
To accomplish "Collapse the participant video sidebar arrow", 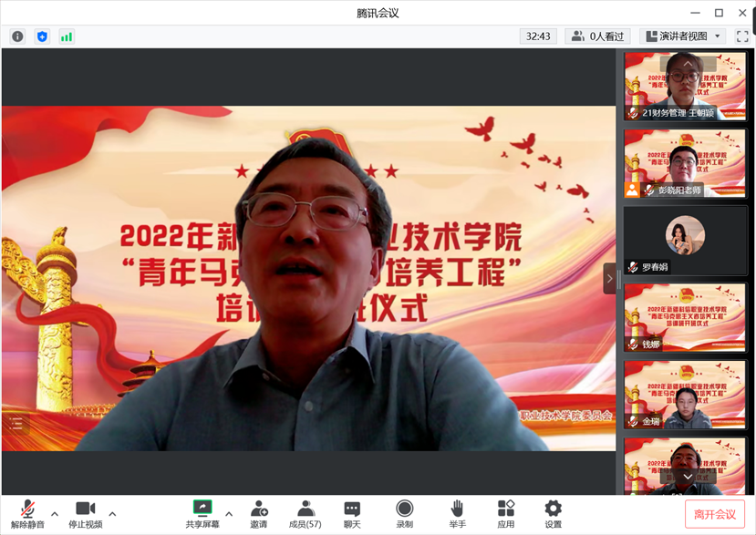I will point(610,278).
